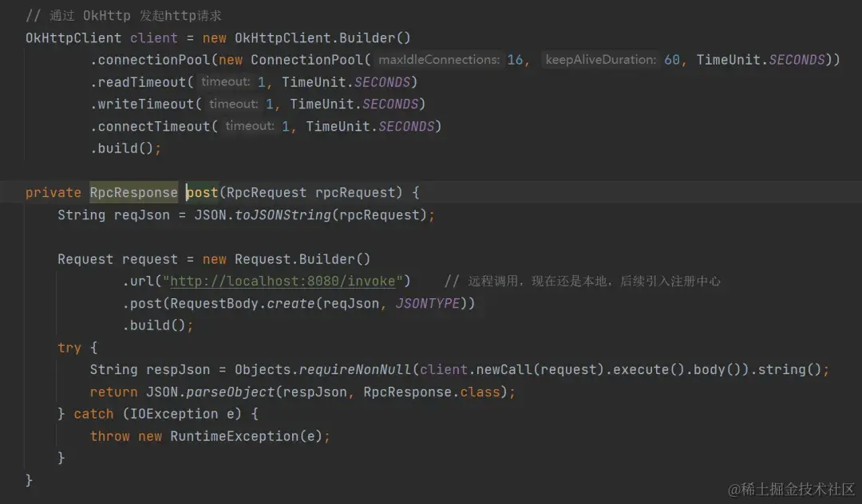Click the client variable name in declaration
Image resolution: width=862 pixels, height=504 pixels.
click(x=154, y=38)
